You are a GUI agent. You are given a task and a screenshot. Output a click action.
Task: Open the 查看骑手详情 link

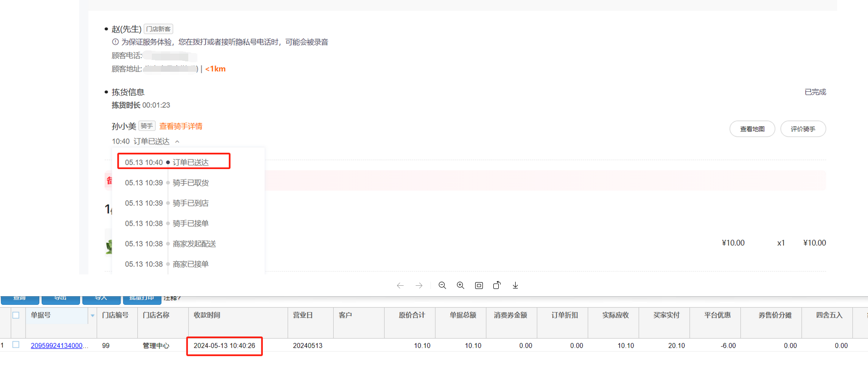click(181, 126)
